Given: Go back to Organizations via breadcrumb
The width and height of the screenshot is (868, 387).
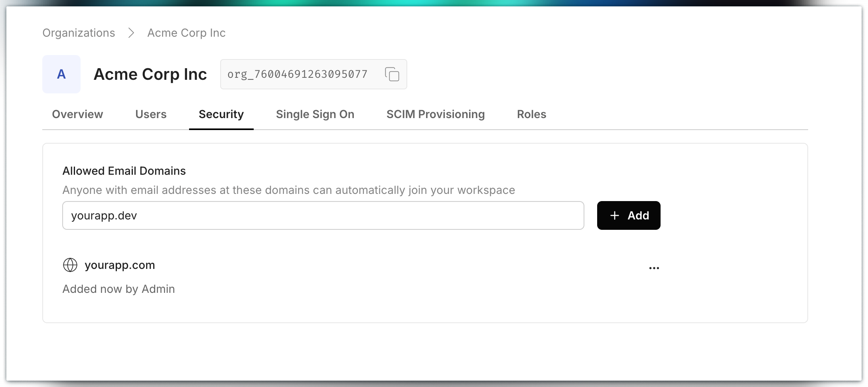Looking at the screenshot, I should [x=79, y=33].
